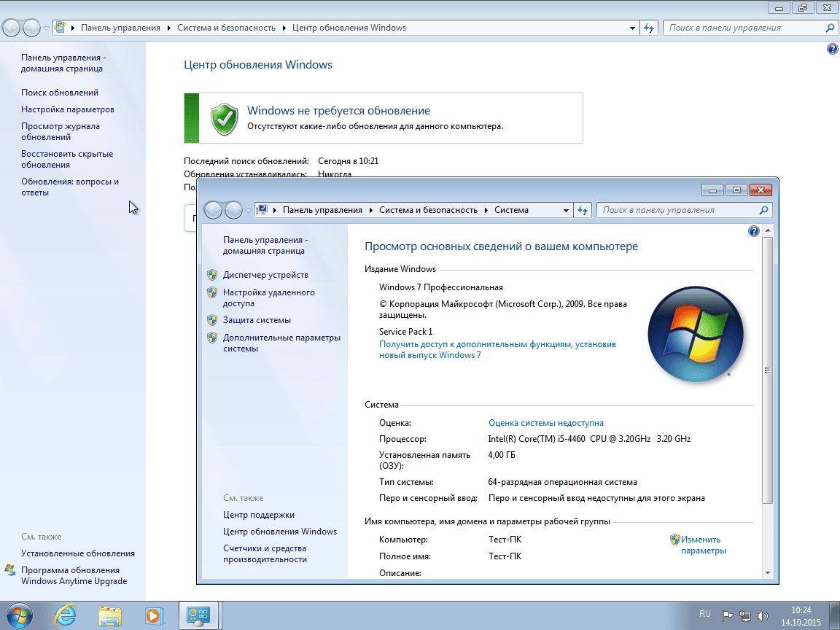This screenshot has height=630, width=840.
Task: Open the clock showing 10:24
Action: (801, 616)
